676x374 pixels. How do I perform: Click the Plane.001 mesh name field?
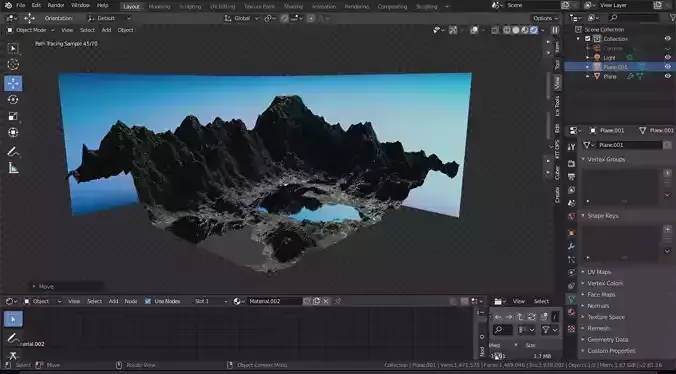click(629, 145)
